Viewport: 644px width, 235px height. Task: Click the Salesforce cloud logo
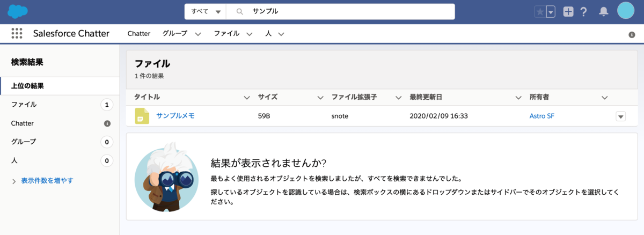click(18, 11)
